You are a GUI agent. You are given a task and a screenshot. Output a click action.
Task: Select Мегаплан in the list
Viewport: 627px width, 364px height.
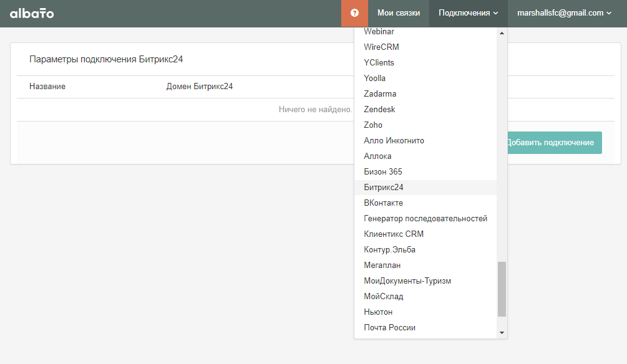click(x=425, y=266)
